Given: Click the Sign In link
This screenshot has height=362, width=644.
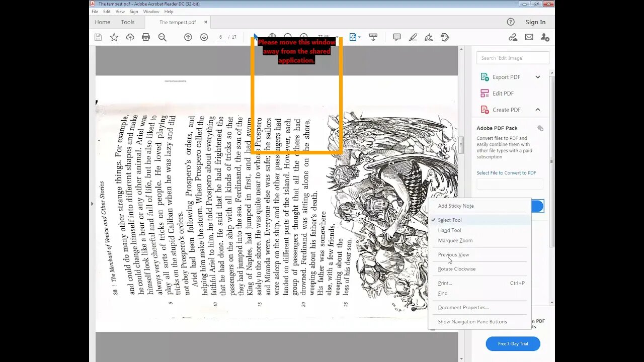Looking at the screenshot, I should pyautogui.click(x=535, y=22).
